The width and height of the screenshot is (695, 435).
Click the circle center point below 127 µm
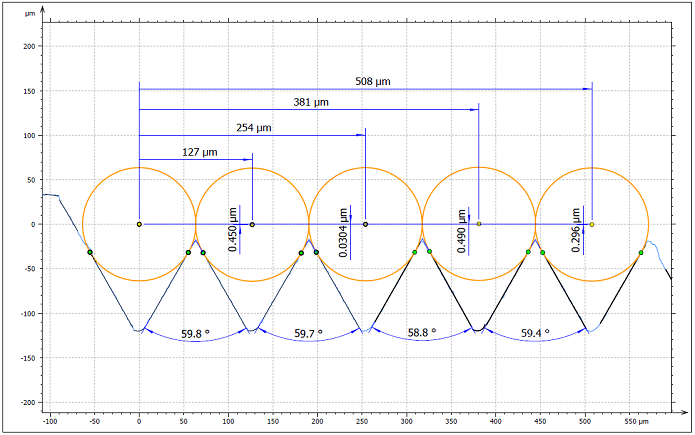(x=252, y=224)
